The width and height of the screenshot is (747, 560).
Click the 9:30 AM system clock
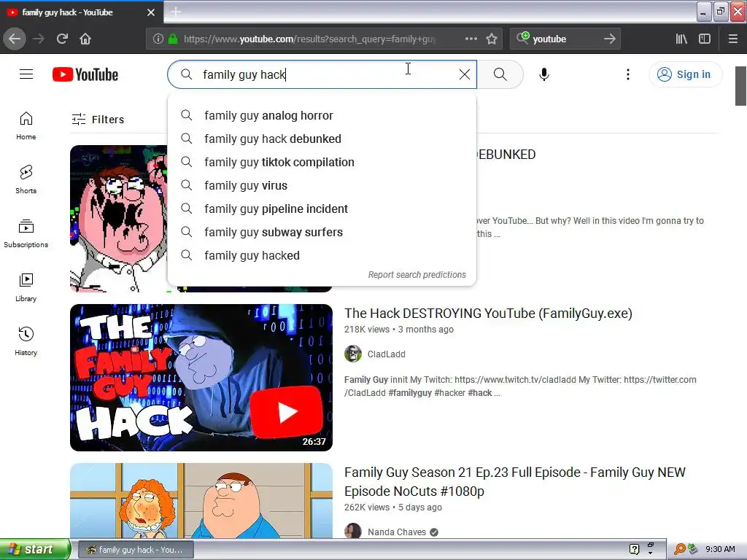pos(720,549)
